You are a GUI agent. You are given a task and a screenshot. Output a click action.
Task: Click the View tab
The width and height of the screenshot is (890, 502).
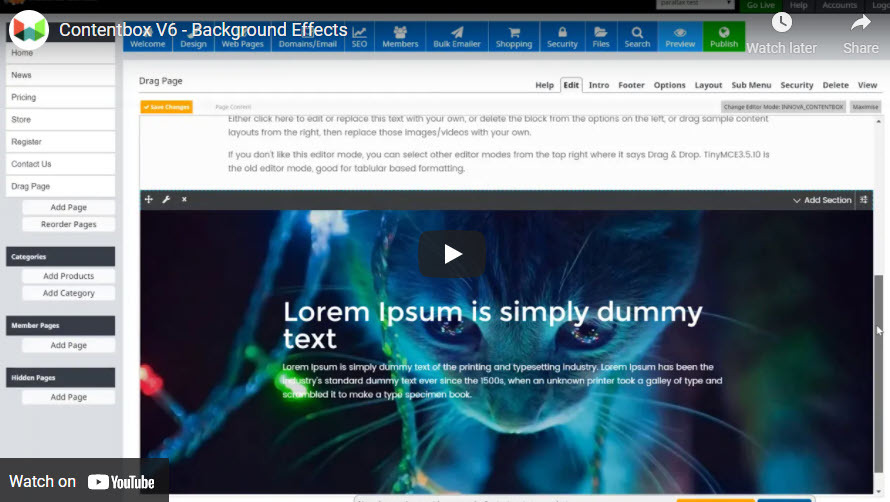867,85
